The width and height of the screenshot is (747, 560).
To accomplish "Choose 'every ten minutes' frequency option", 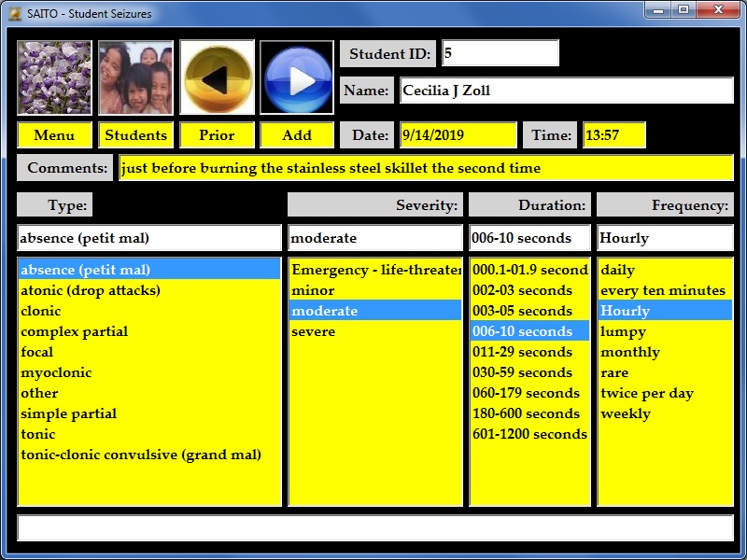I will coord(662,290).
